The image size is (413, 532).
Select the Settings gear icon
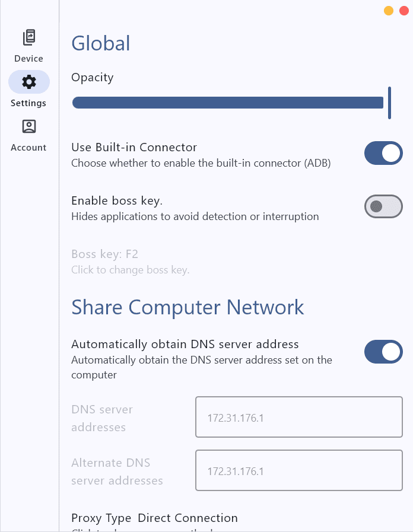point(28,82)
